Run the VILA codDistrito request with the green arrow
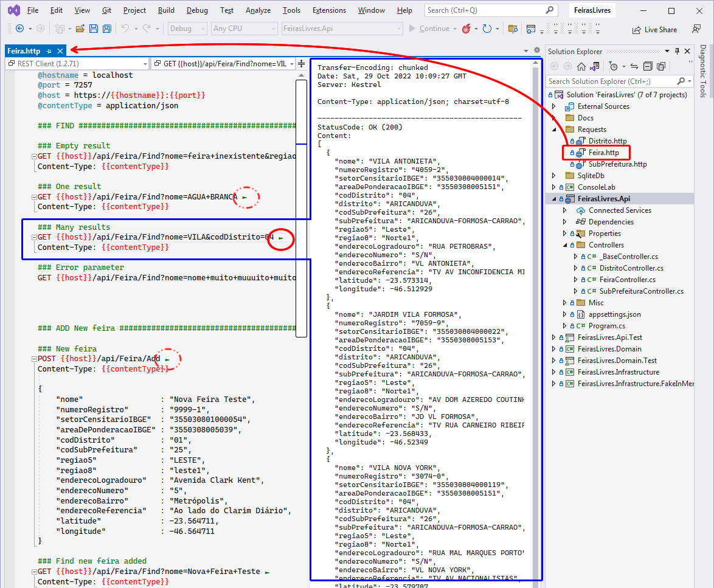Screen dimensions: 714x588 [281, 238]
